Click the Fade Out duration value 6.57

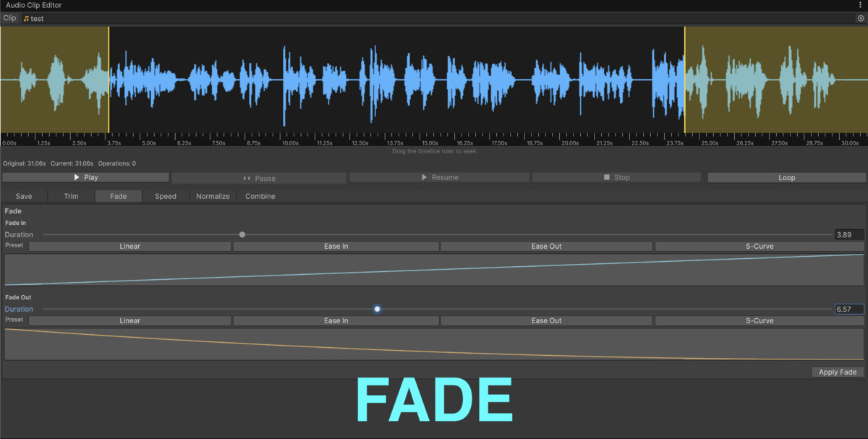pyautogui.click(x=848, y=309)
